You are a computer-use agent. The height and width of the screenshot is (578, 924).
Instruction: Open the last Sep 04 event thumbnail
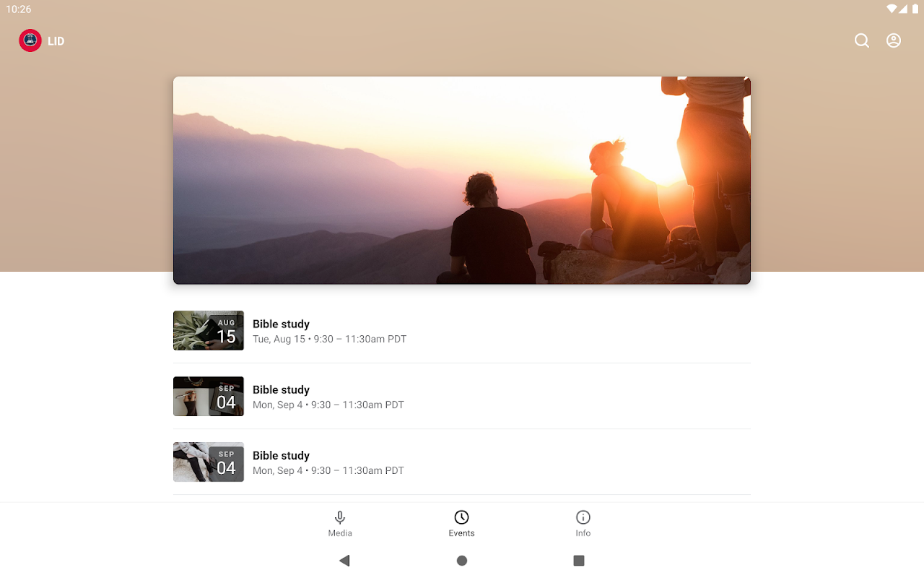coord(209,462)
